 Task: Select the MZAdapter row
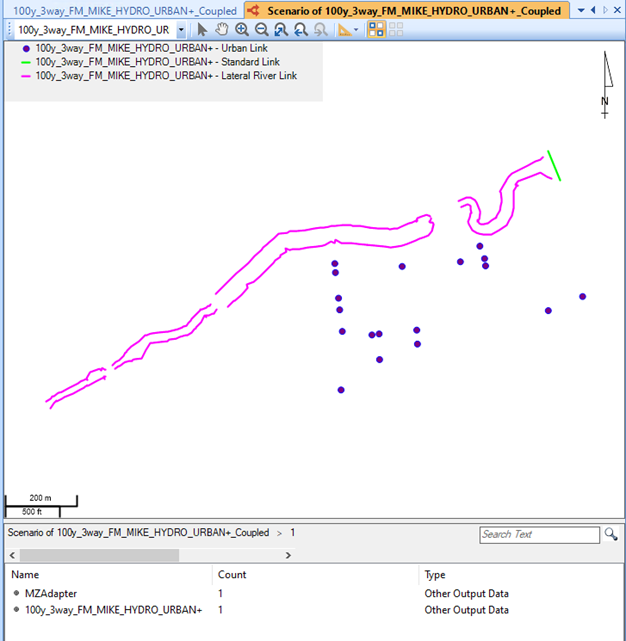tap(314, 594)
